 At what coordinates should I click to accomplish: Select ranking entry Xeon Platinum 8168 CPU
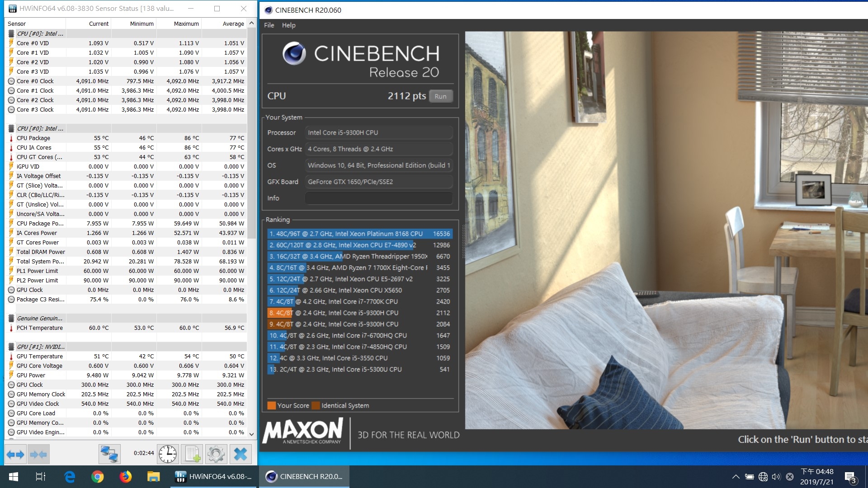click(x=359, y=234)
